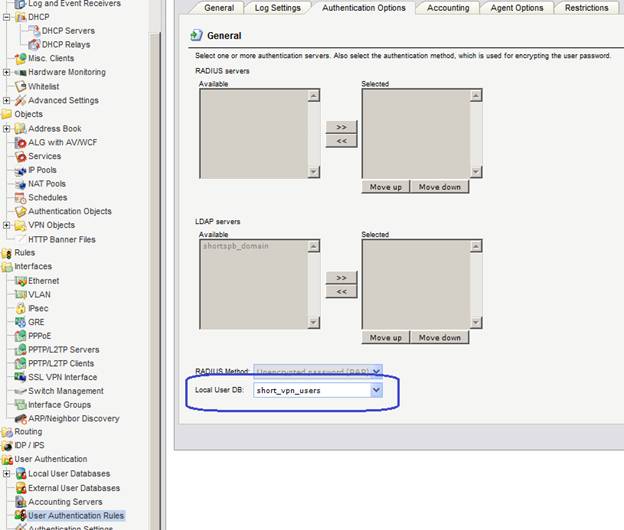Open the Routing section
This screenshot has height=530, width=624.
[x=28, y=432]
